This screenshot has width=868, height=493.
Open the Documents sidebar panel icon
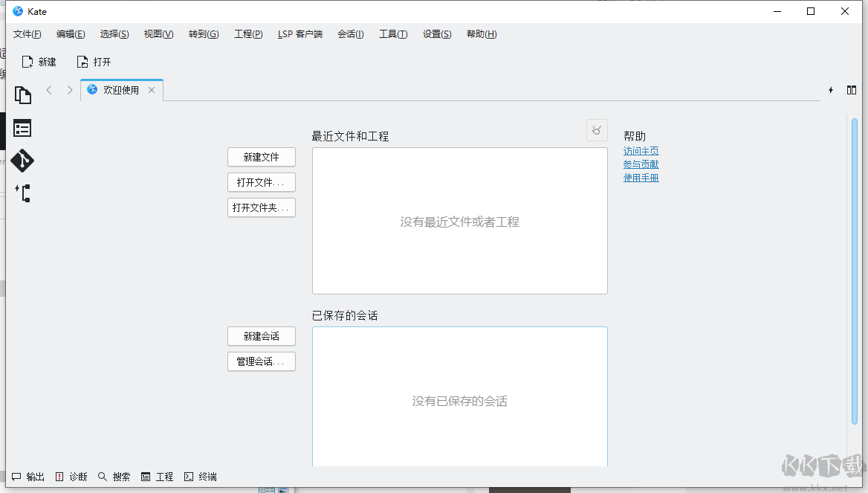(23, 95)
